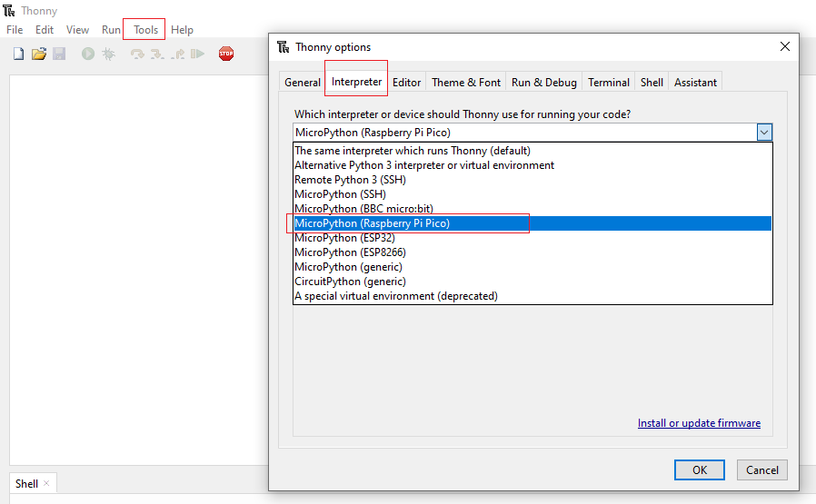Select A special virtual environment (deprecated)
The image size is (816, 504).
click(532, 296)
